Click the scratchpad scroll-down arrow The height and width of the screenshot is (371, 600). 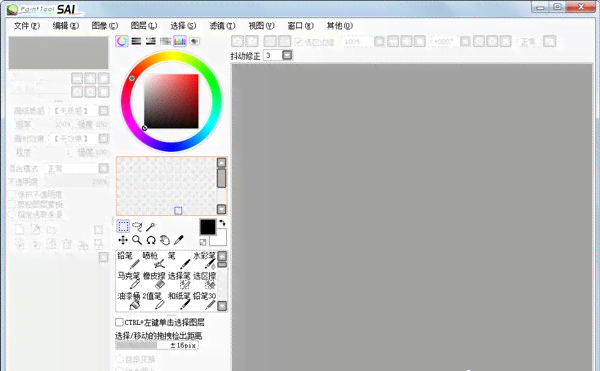pyautogui.click(x=221, y=209)
